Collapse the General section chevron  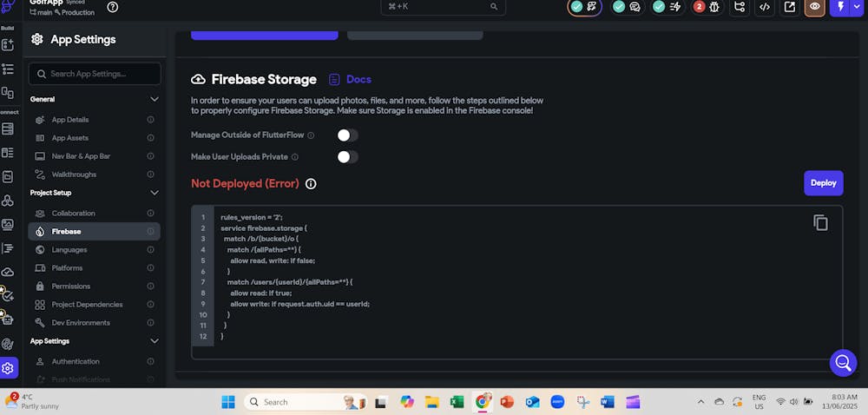[155, 99]
